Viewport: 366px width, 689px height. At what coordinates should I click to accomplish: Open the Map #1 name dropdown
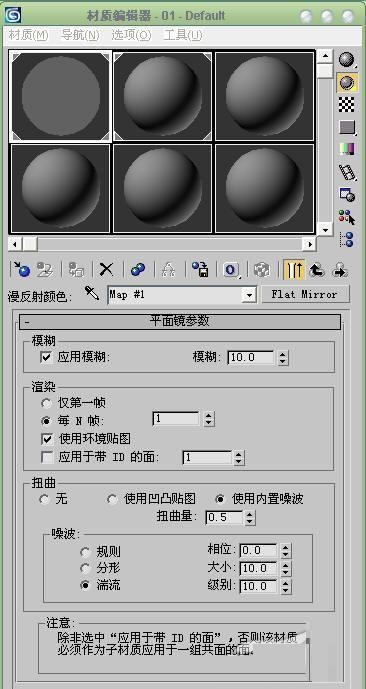[250, 295]
